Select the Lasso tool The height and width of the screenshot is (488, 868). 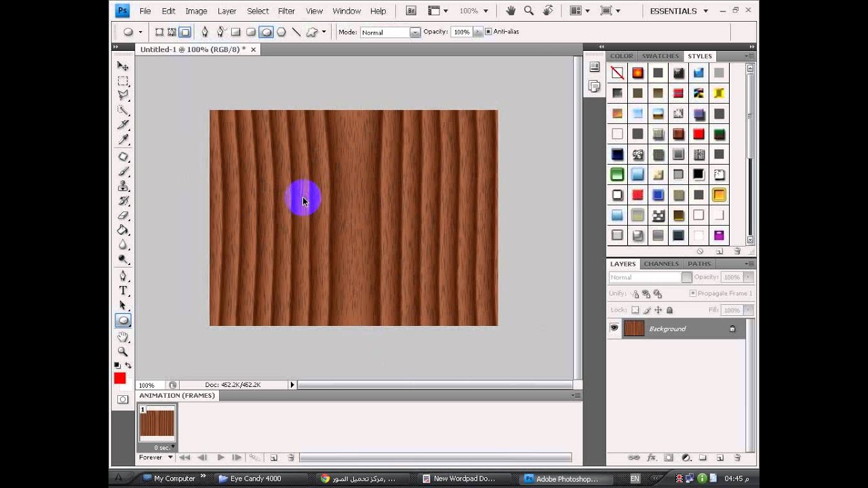123,95
